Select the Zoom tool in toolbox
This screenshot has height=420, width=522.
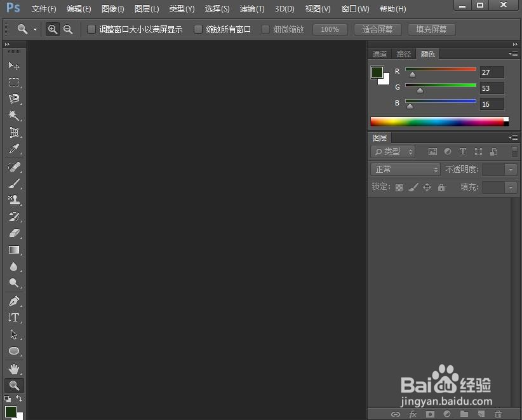pos(14,385)
